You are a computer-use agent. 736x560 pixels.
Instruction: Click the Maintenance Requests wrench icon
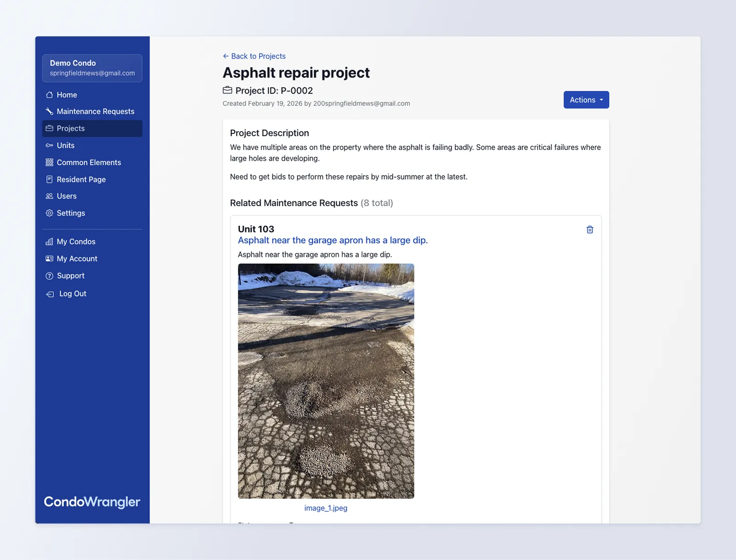[x=49, y=111]
